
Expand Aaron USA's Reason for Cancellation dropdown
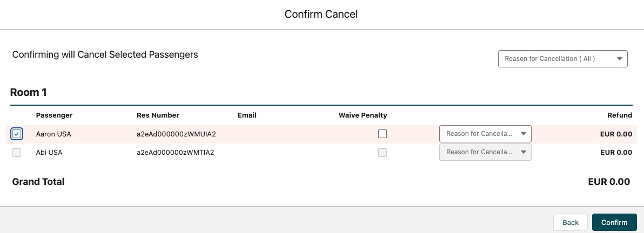pos(485,134)
